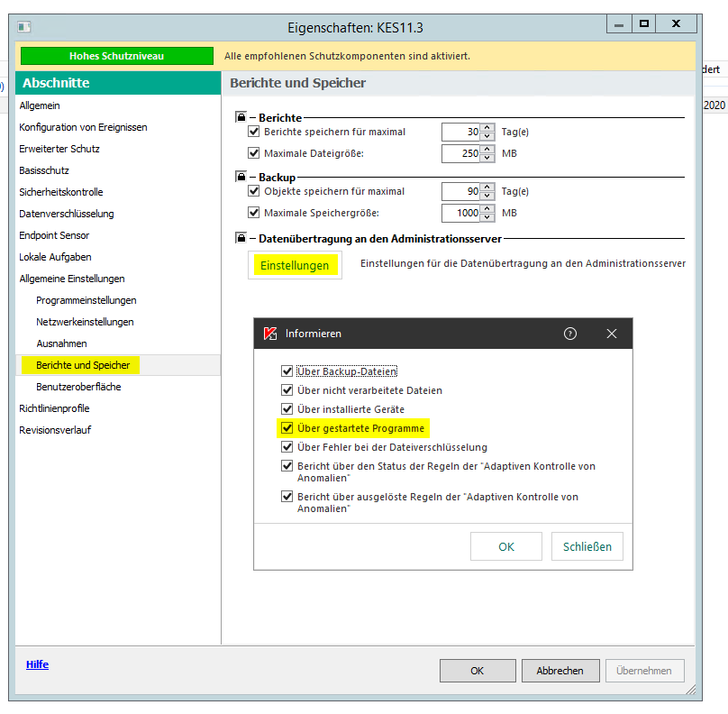Click the lock icon beside Berichte section
This screenshot has width=728, height=714.
pyautogui.click(x=241, y=116)
